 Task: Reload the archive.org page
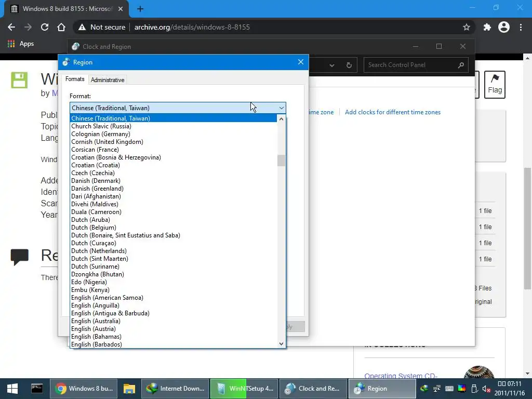click(x=45, y=27)
